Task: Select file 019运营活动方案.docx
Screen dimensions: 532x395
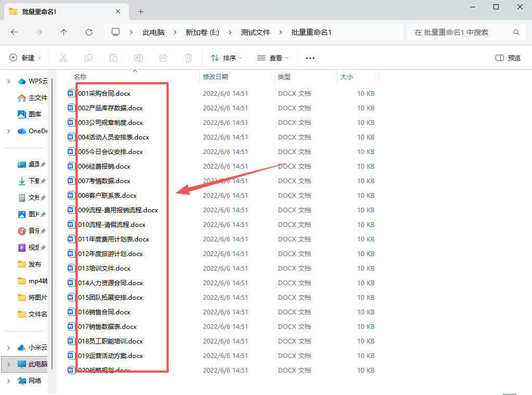Action: [x=110, y=356]
